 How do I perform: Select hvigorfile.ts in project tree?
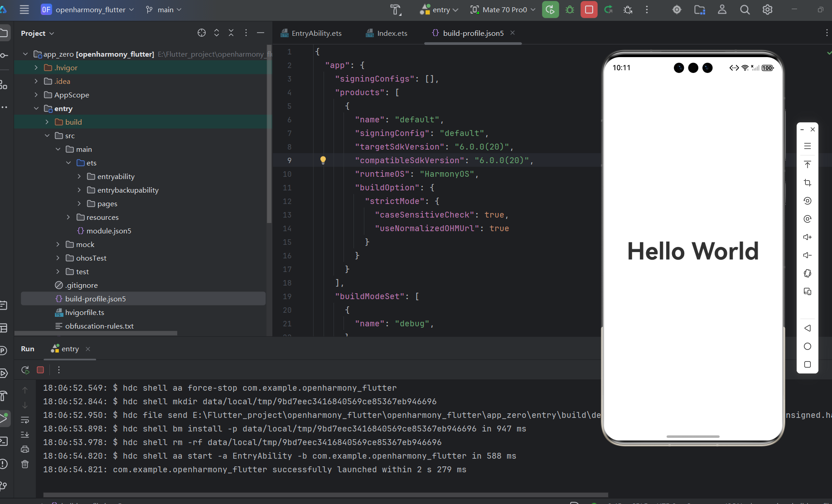coord(80,312)
